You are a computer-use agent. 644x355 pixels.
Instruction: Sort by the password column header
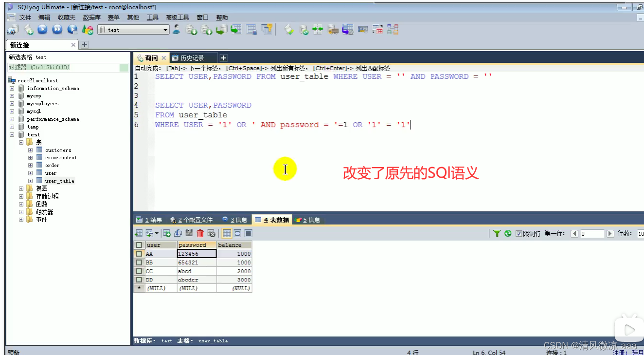click(197, 245)
